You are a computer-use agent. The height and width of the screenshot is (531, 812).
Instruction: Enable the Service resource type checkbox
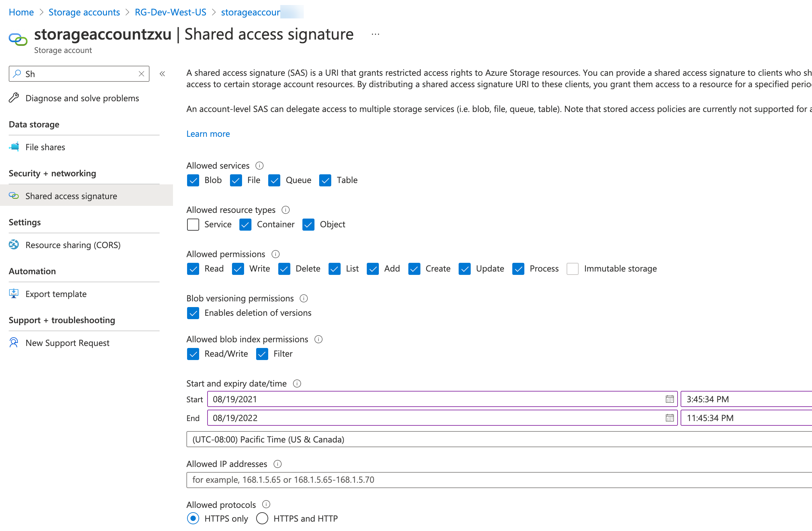tap(193, 224)
